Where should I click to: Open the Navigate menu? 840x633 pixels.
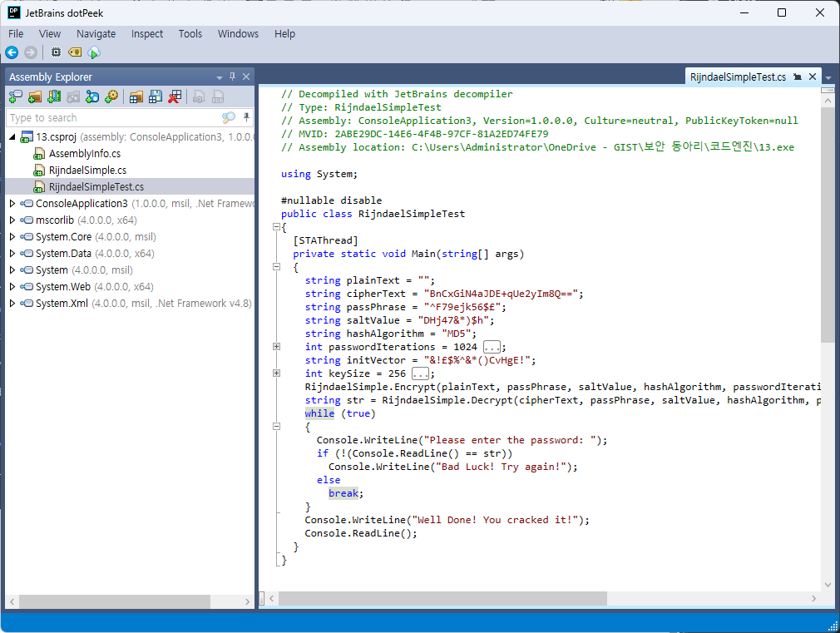96,34
